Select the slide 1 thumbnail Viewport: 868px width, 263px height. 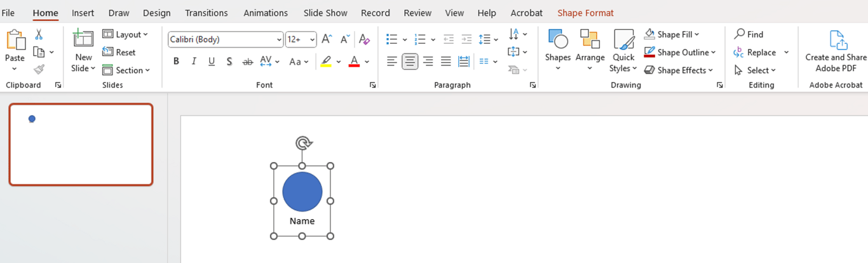click(x=81, y=144)
